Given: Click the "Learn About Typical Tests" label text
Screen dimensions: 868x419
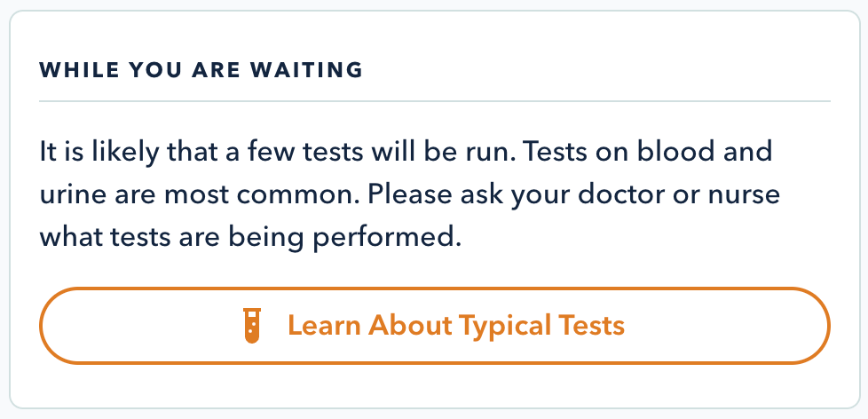Looking at the screenshot, I should pyautogui.click(x=456, y=325).
